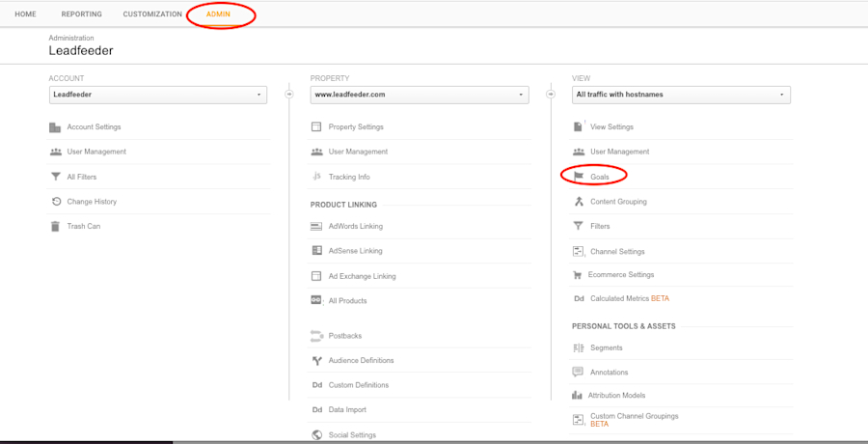Click the Content Grouping figure icon
This screenshot has width=868, height=444.
pyautogui.click(x=579, y=201)
